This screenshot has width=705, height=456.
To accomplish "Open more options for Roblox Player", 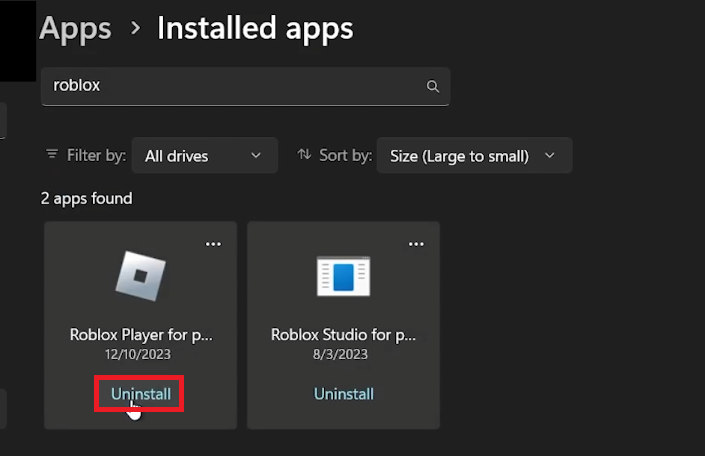I will click(x=213, y=244).
